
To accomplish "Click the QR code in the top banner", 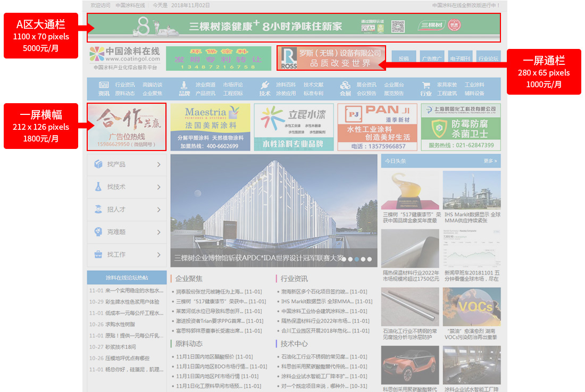I will click(x=398, y=26).
